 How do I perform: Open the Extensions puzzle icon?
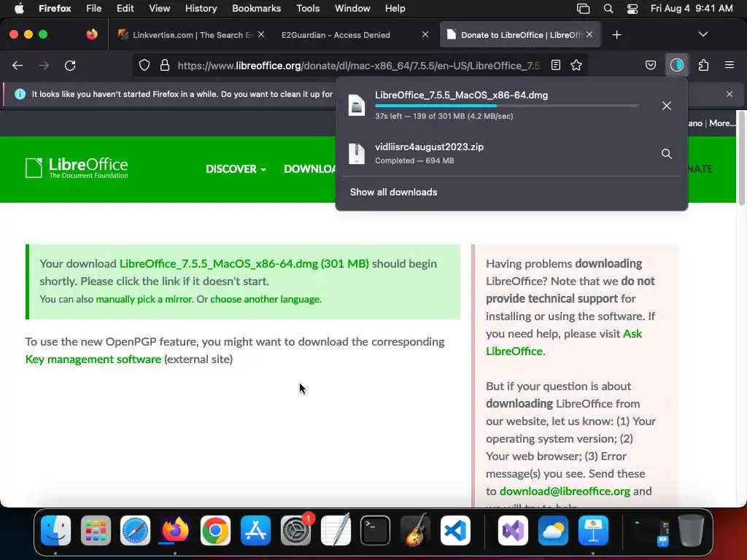click(x=703, y=65)
